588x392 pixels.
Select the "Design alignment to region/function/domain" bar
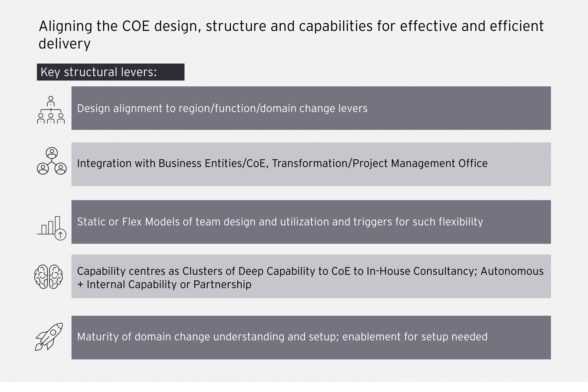(311, 108)
